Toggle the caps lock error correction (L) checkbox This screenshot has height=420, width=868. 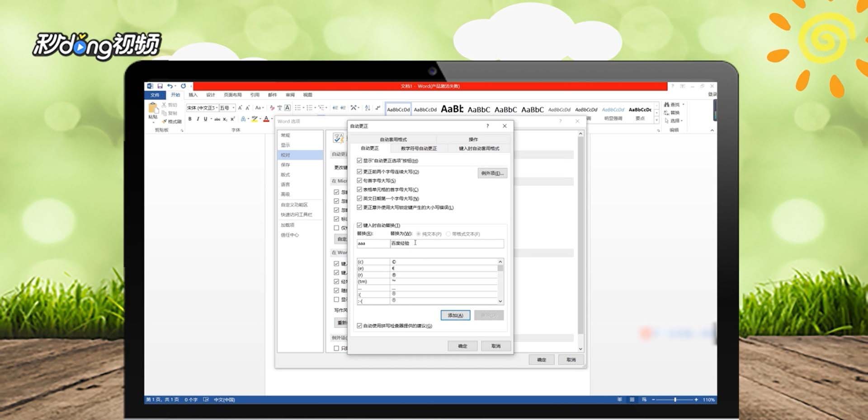pos(359,207)
